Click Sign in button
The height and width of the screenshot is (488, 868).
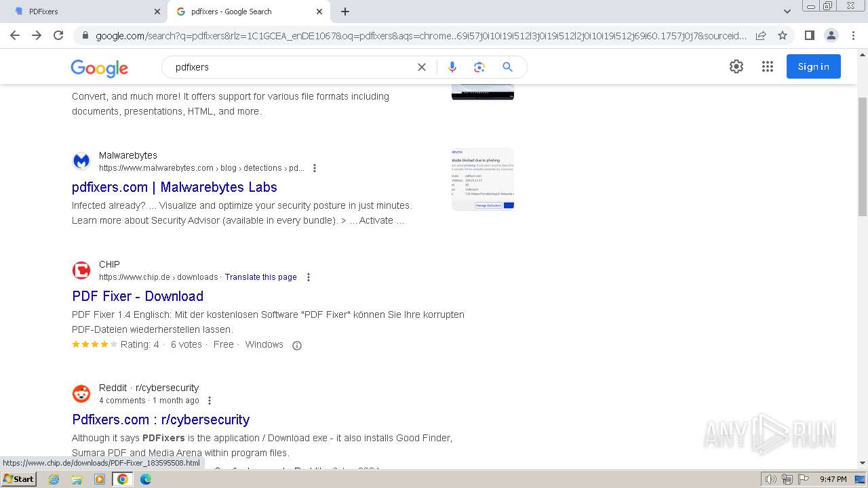[814, 66]
